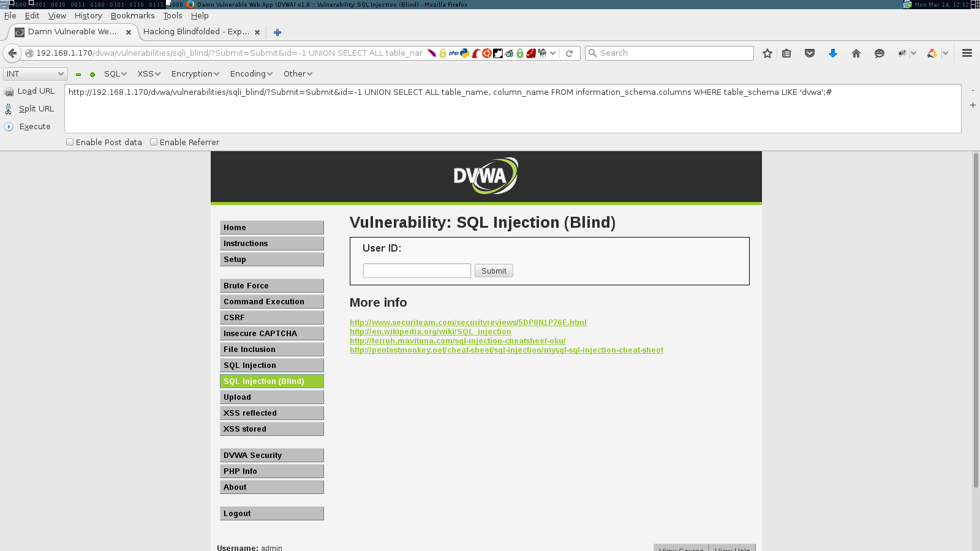Open the History menu
The image size is (980, 551).
(88, 16)
